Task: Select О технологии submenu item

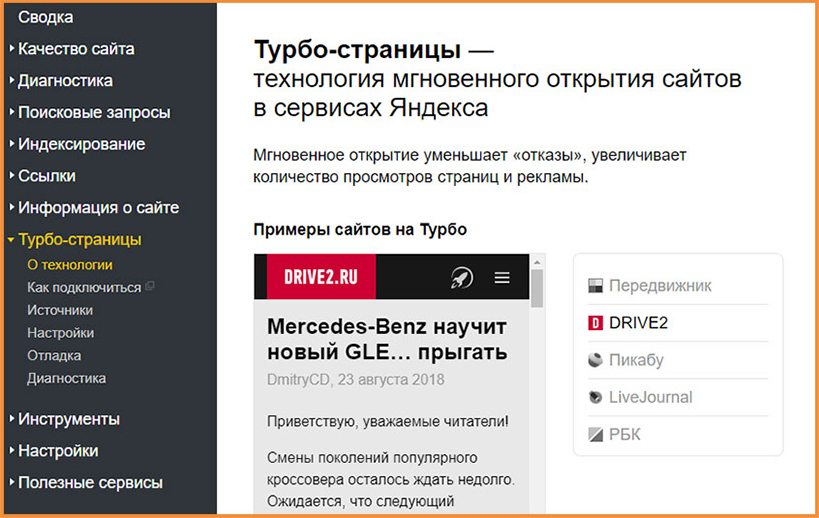Action: [70, 265]
